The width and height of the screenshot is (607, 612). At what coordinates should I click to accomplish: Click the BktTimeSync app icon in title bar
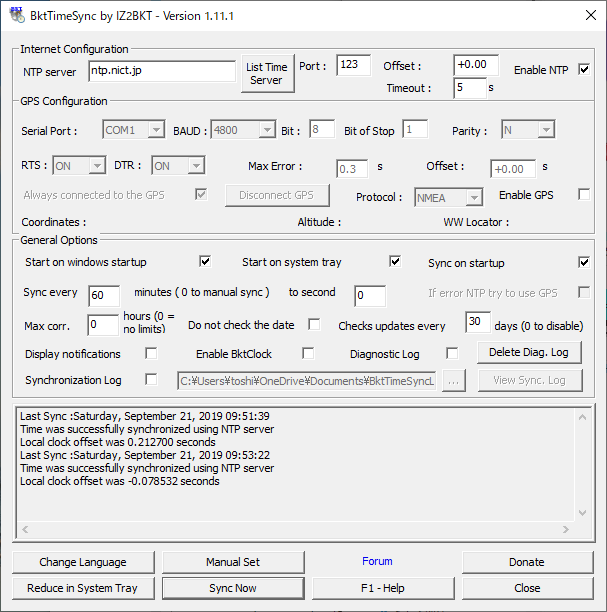tap(16, 15)
